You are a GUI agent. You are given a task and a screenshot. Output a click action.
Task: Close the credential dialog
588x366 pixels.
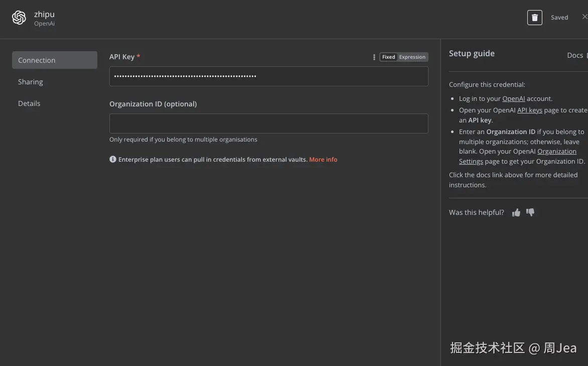(584, 17)
